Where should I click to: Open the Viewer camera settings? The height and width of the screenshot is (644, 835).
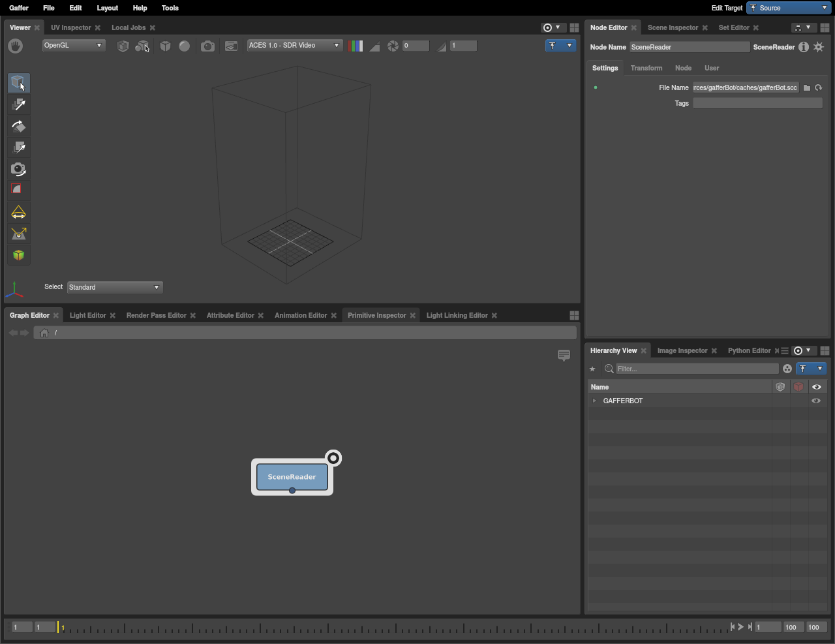point(207,46)
